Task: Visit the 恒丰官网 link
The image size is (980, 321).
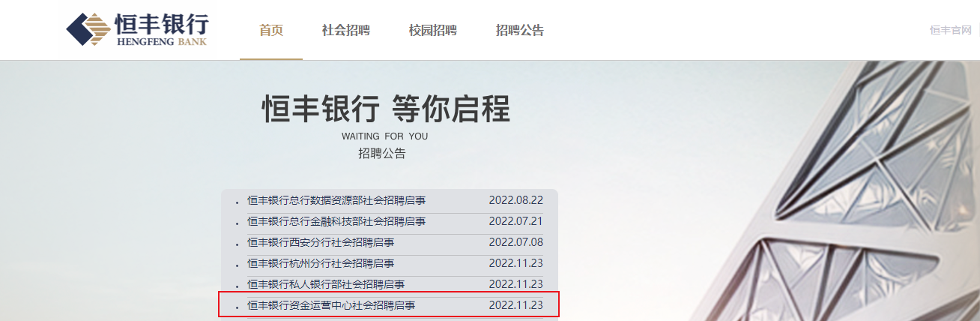Action: (951, 30)
